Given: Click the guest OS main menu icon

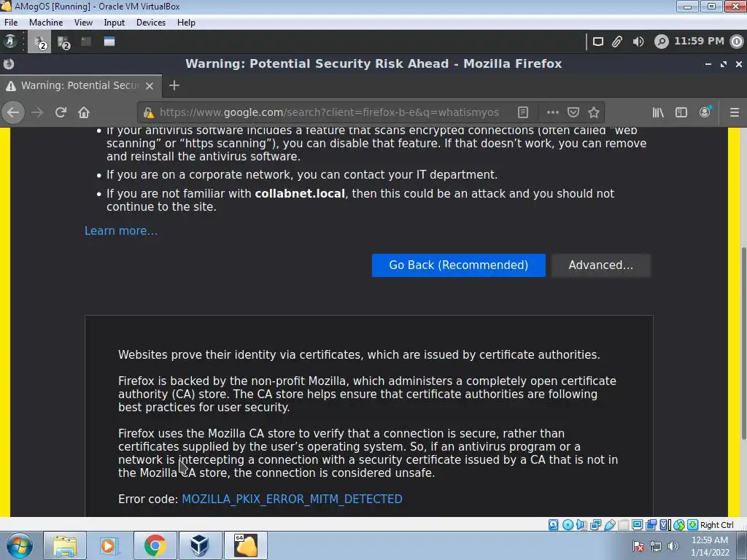Looking at the screenshot, I should click(x=10, y=42).
